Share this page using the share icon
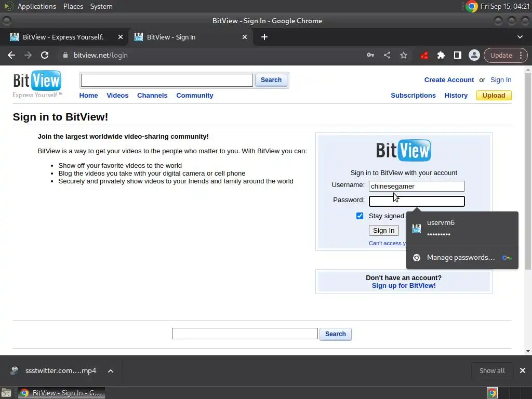The height and width of the screenshot is (399, 532). [x=387, y=55]
